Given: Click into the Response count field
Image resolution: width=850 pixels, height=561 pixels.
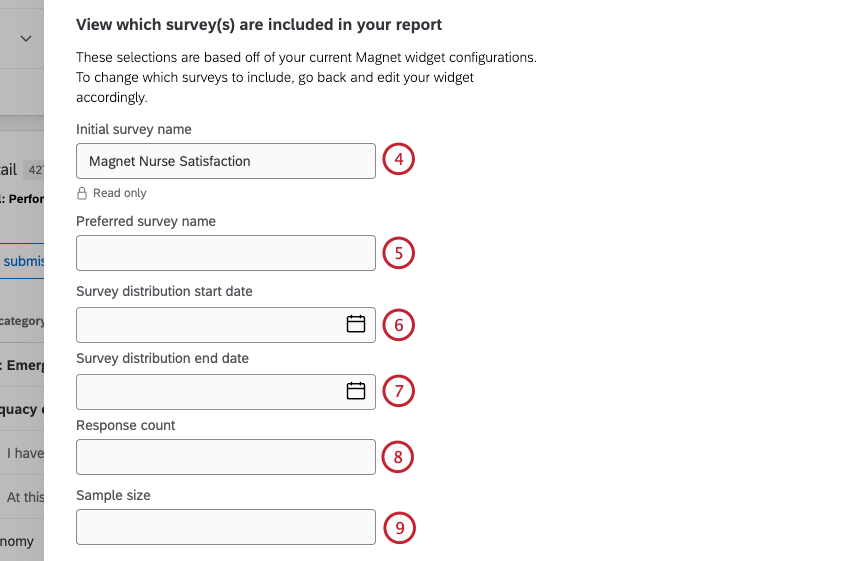Looking at the screenshot, I should [225, 457].
